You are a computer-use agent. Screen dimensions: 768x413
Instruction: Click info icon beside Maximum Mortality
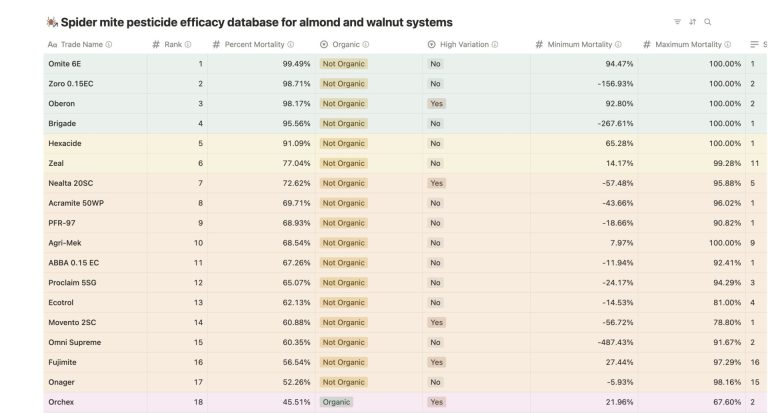[x=727, y=45]
